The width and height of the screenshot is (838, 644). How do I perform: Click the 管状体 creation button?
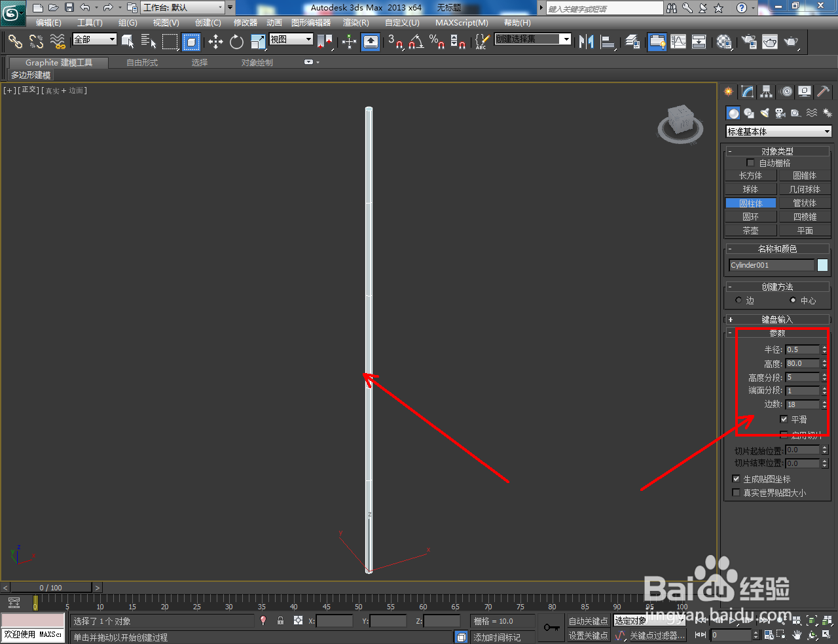click(805, 202)
